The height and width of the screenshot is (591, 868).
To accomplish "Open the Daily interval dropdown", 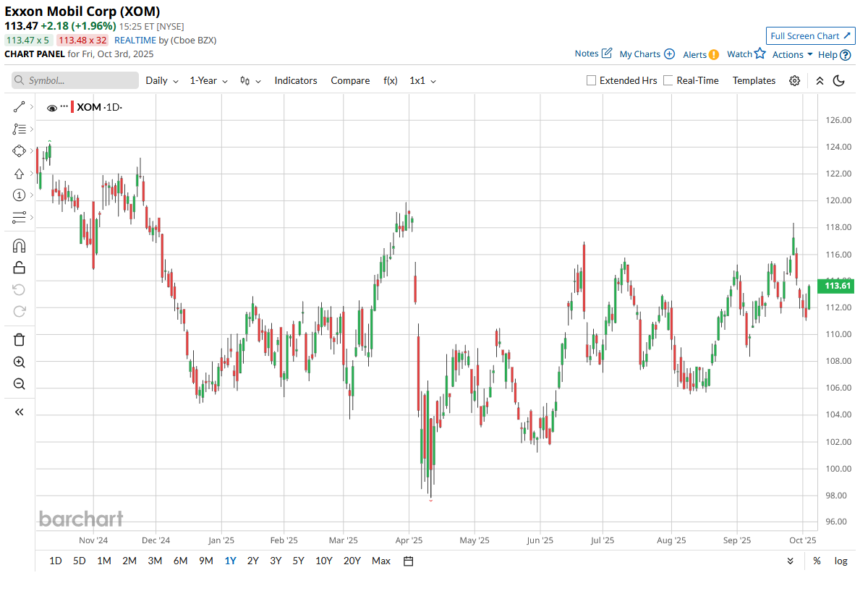I will coord(161,80).
